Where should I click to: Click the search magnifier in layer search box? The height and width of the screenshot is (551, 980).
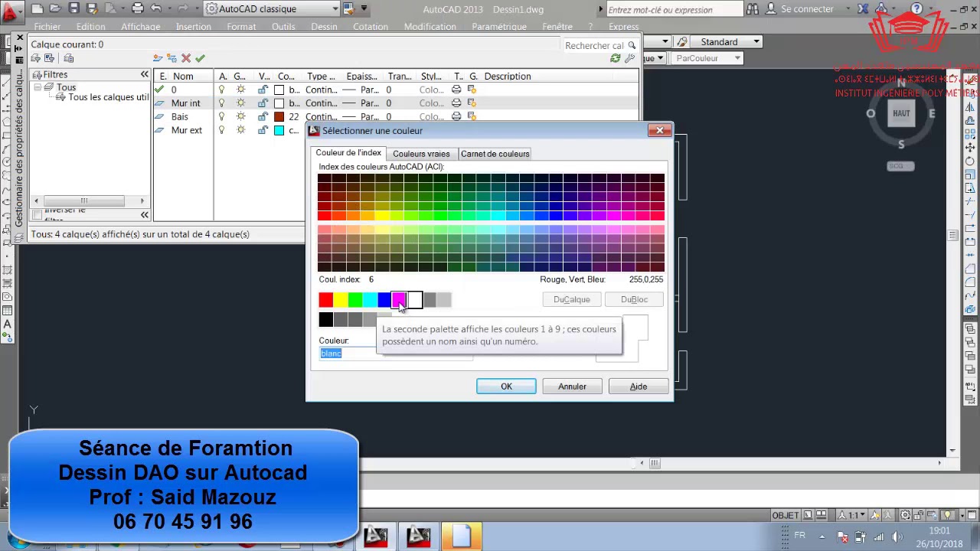[x=632, y=46]
